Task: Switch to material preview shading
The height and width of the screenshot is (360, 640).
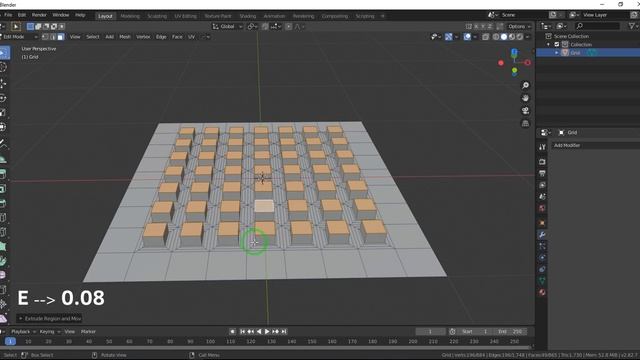Action: [x=511, y=37]
